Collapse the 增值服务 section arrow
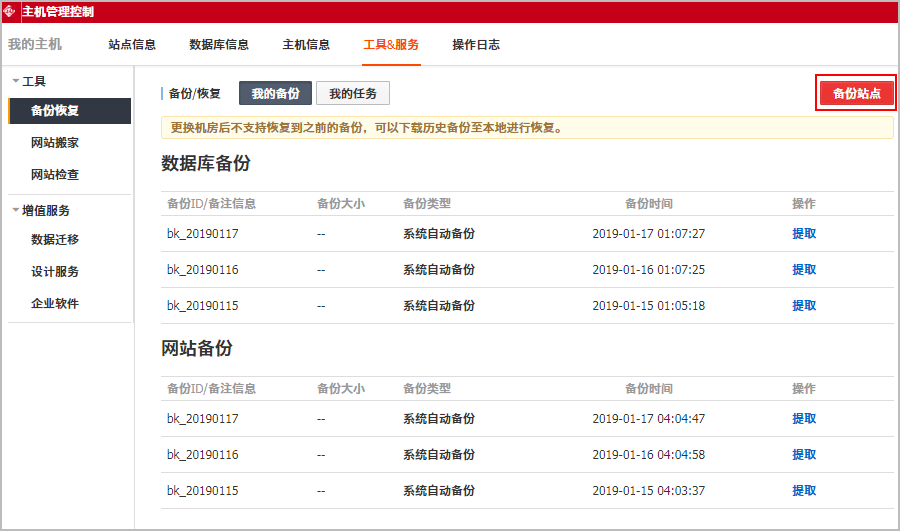This screenshot has width=900, height=531. [x=15, y=210]
